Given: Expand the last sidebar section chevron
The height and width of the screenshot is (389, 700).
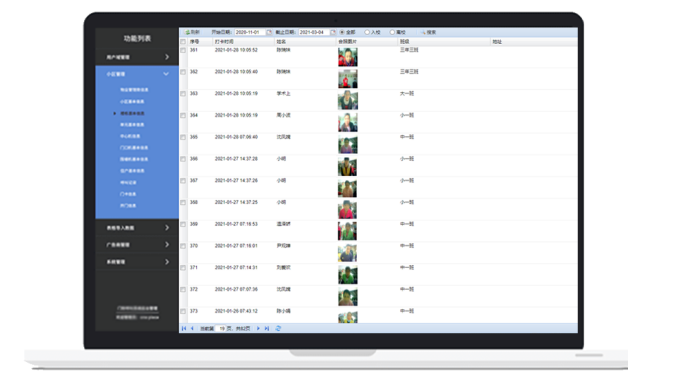Looking at the screenshot, I should [x=167, y=262].
